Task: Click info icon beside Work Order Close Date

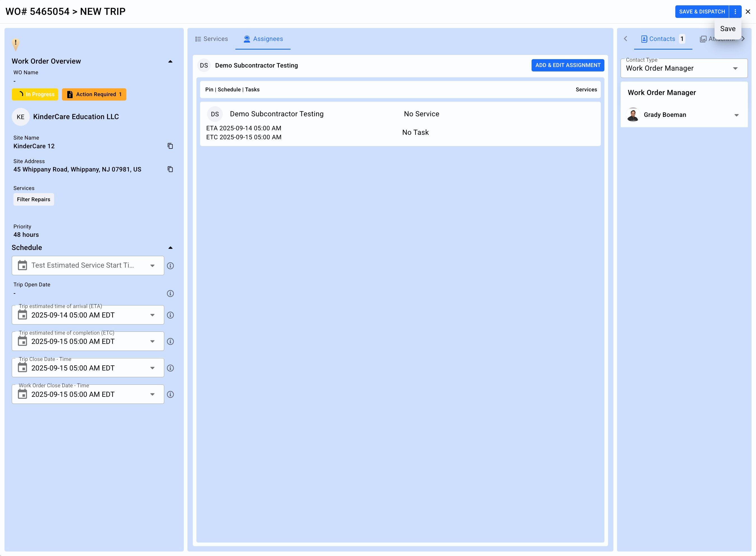Action: pos(170,395)
